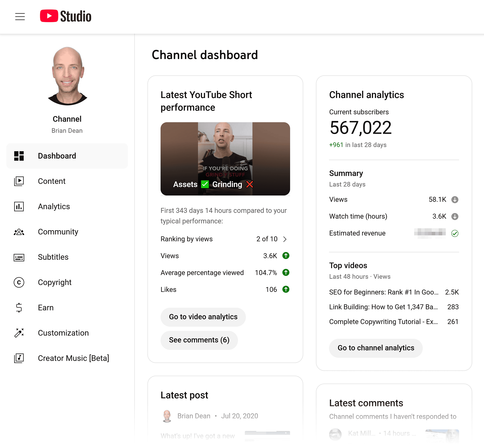Click the Community people icon
This screenshot has height=448, width=484.
[19, 232]
